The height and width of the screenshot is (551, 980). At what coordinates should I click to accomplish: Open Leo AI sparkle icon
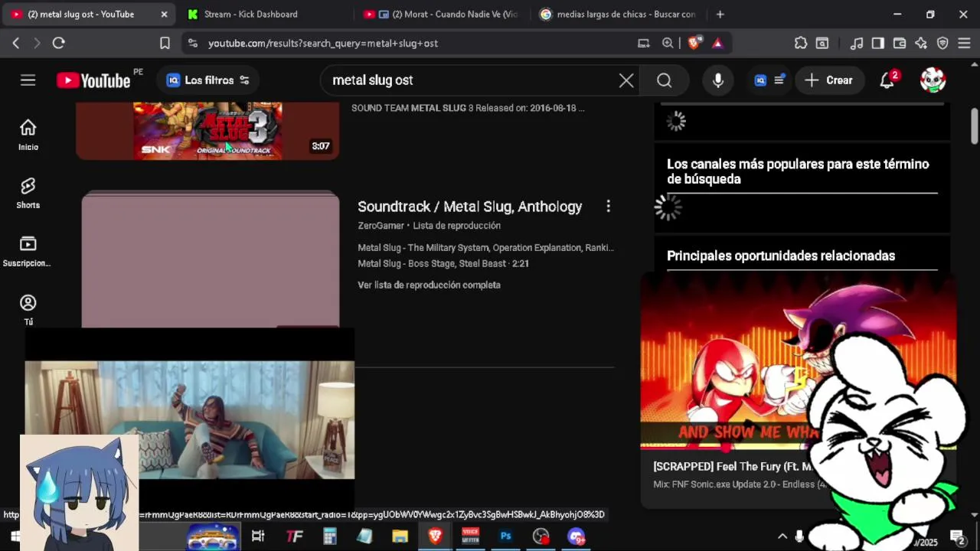pyautogui.click(x=921, y=44)
